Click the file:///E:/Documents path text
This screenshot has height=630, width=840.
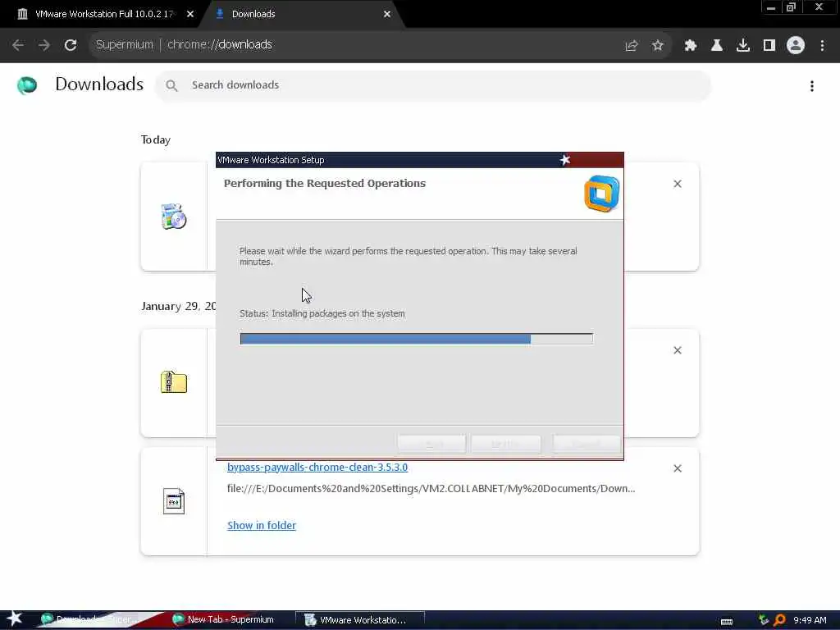point(431,489)
